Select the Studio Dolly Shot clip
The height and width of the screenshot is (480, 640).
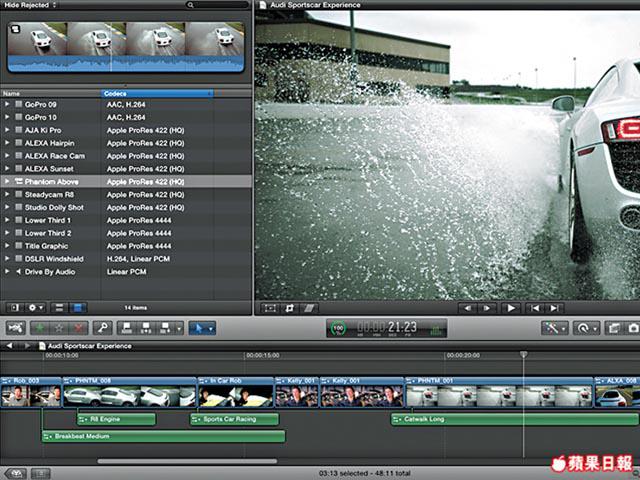click(x=126, y=207)
